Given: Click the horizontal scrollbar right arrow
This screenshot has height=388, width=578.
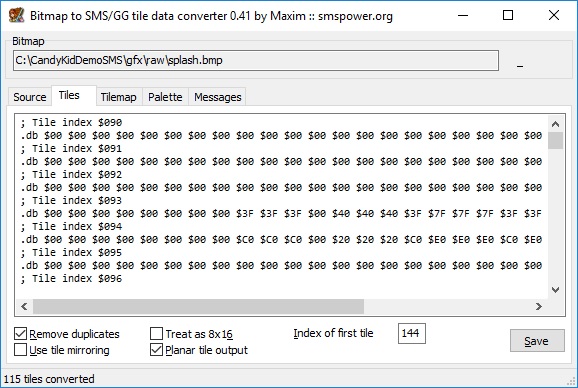Looking at the screenshot, I should 539,307.
